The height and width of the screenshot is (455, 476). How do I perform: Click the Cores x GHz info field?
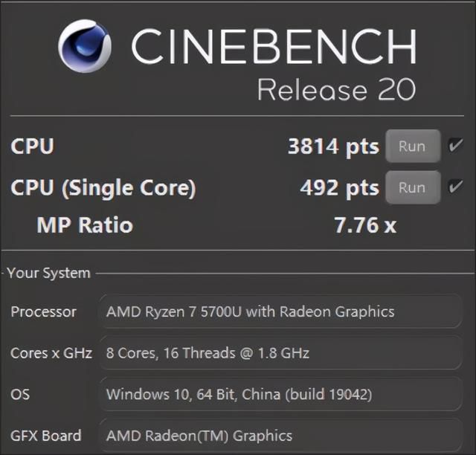click(281, 352)
